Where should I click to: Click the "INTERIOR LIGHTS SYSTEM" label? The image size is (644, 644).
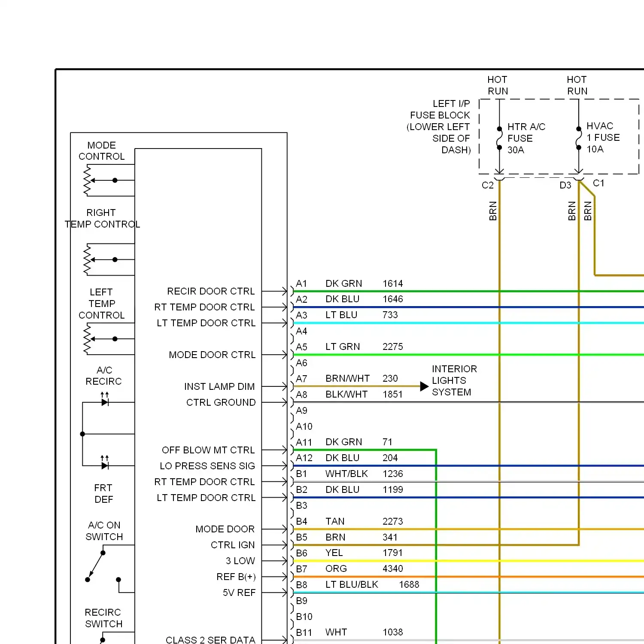454,380
